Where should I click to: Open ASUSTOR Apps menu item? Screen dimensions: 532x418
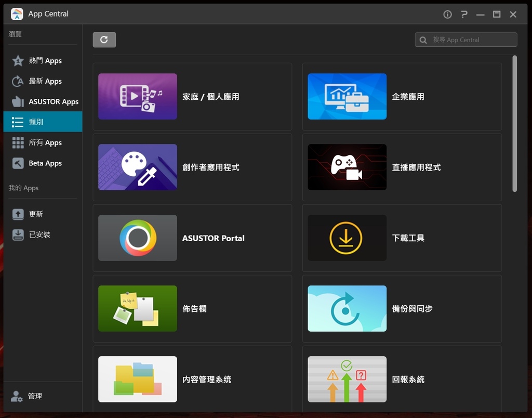(x=43, y=101)
